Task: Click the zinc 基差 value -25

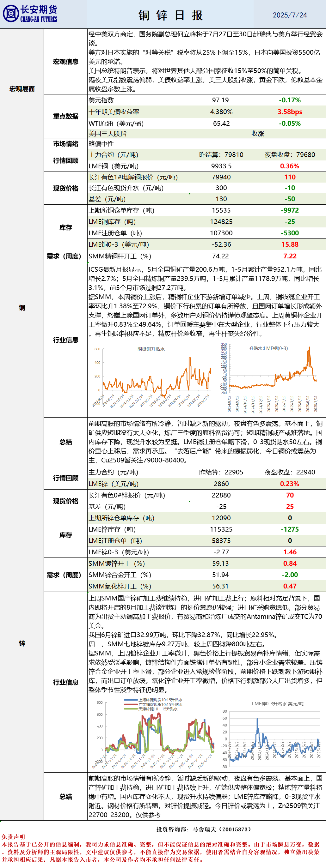Action: tap(221, 507)
